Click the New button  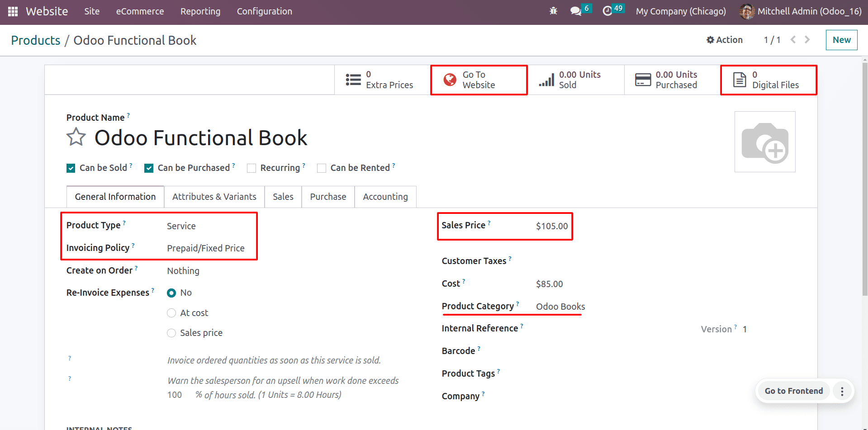[x=841, y=40]
